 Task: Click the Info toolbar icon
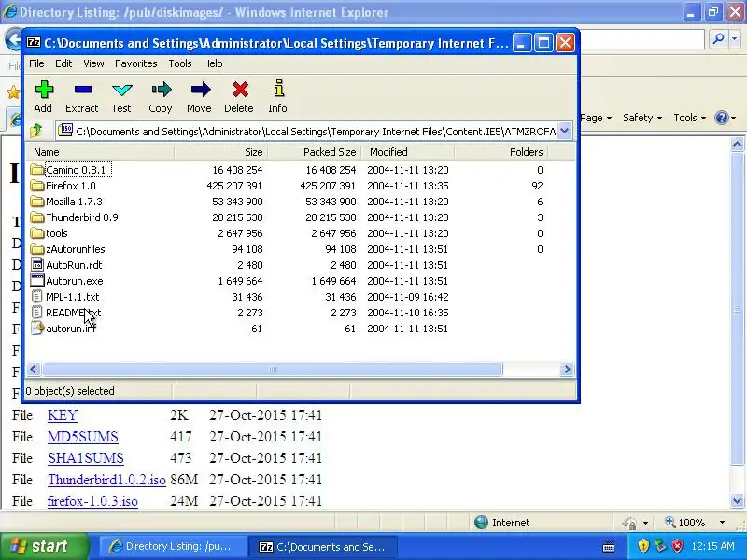point(278,89)
